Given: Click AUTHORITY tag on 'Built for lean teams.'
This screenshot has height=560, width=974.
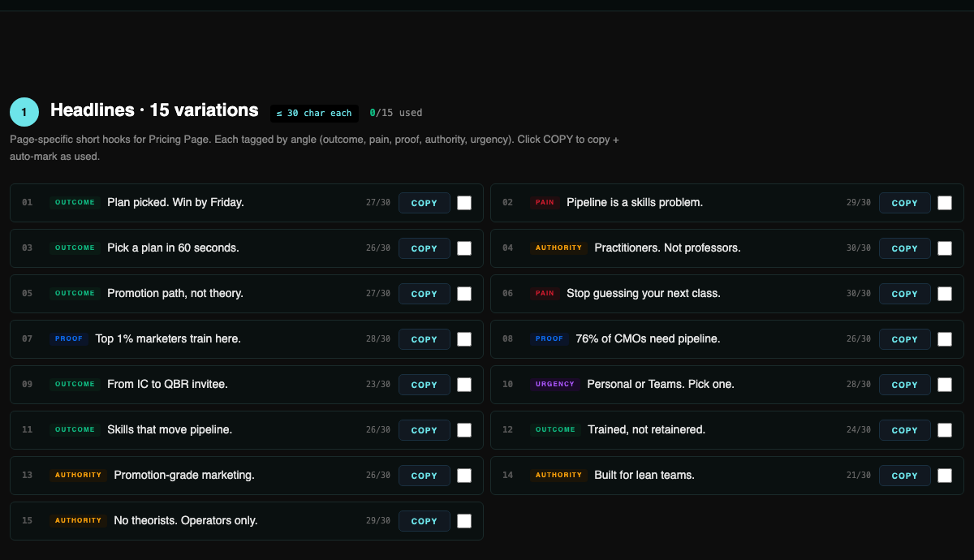Looking at the screenshot, I should pos(558,475).
